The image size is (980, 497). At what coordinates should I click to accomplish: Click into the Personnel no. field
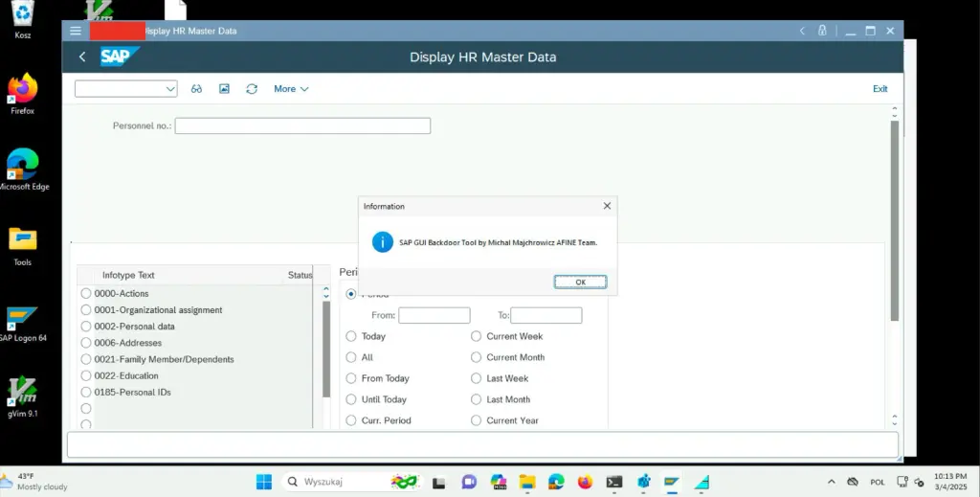pos(302,125)
